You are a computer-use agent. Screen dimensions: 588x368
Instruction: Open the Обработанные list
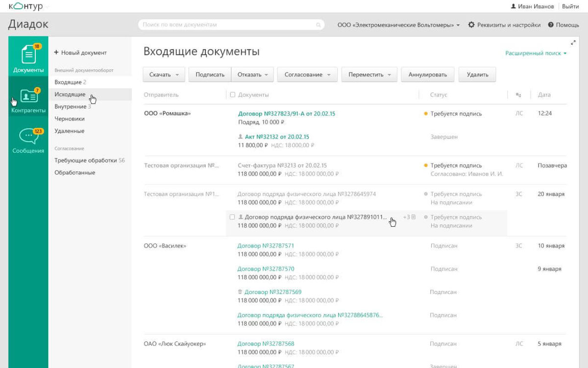coord(74,173)
